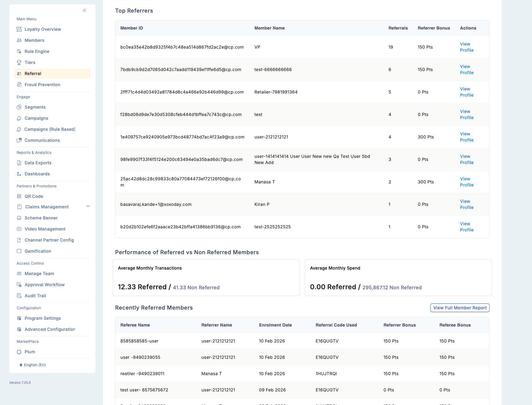Click Referrer Bonus header in Top Referrers

click(434, 28)
